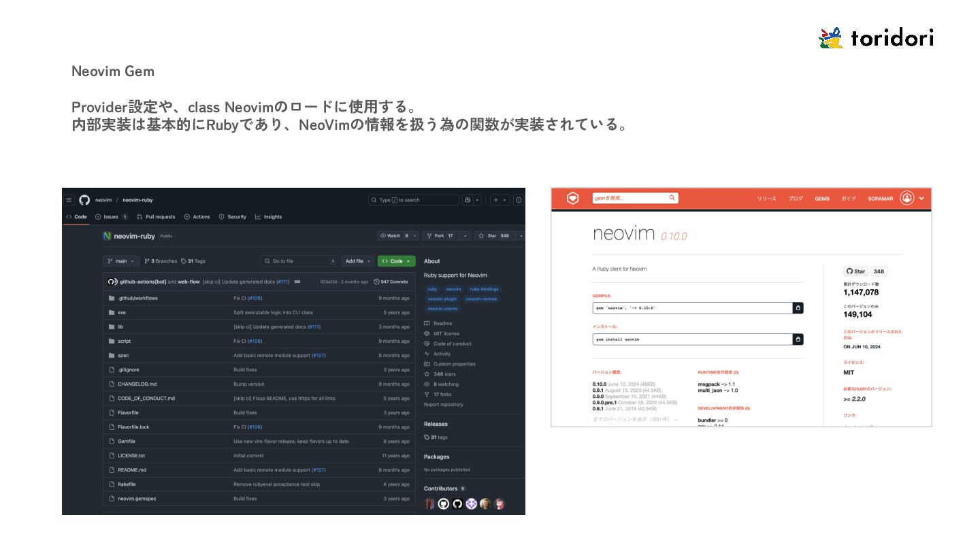Open dropdown arrow next to plus icon
Viewport: 980px width, 551px height.
tap(505, 200)
